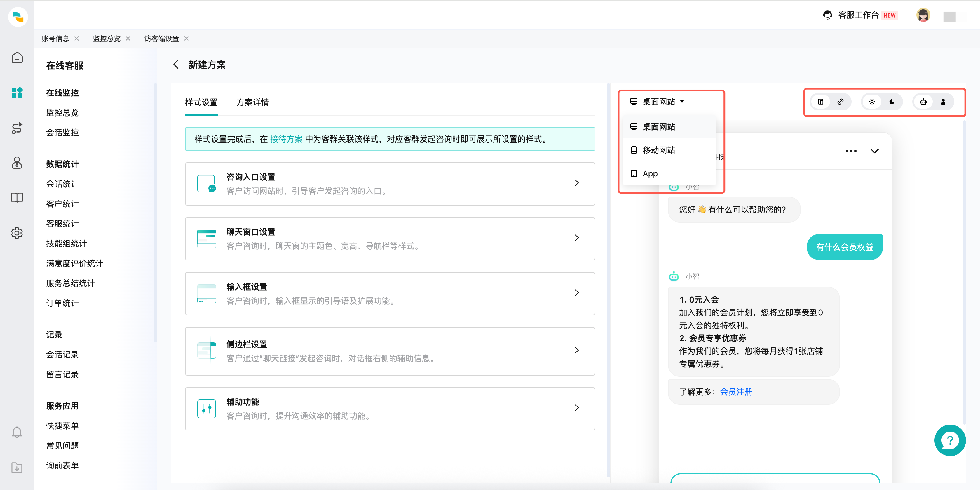This screenshot has height=490, width=980.
Task: Click the 有什么会员权益 quick reply button
Action: click(845, 247)
